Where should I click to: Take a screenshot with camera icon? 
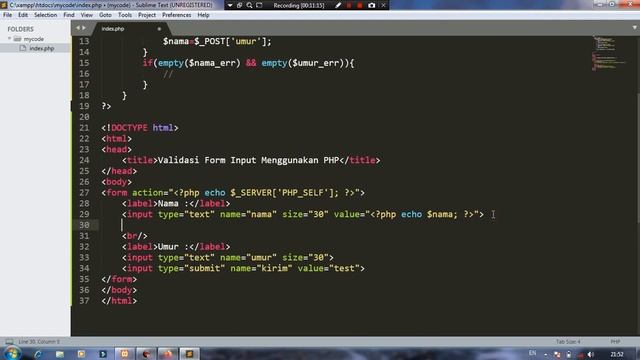[371, 5]
